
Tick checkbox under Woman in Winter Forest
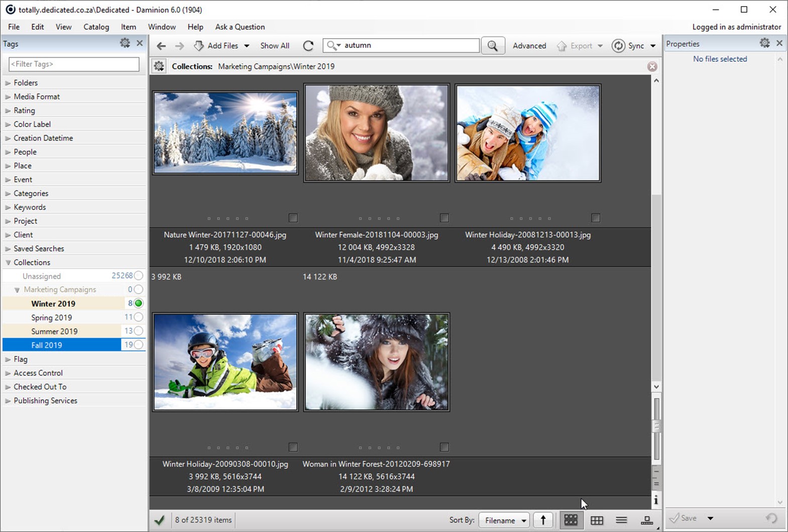point(444,447)
